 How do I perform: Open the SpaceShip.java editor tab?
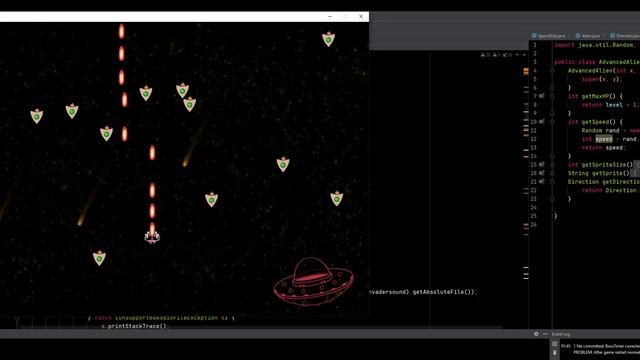[551, 36]
